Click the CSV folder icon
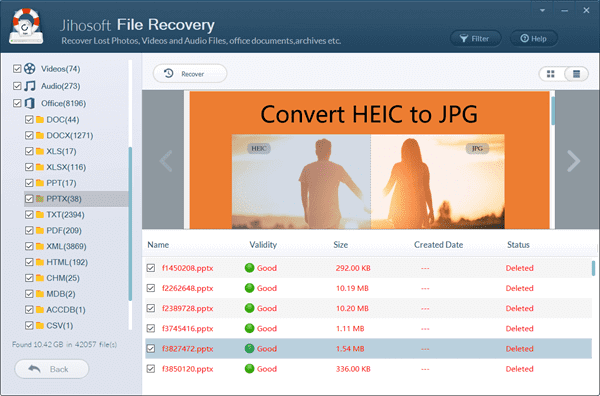Screen dimensions: 600x396 [40, 326]
